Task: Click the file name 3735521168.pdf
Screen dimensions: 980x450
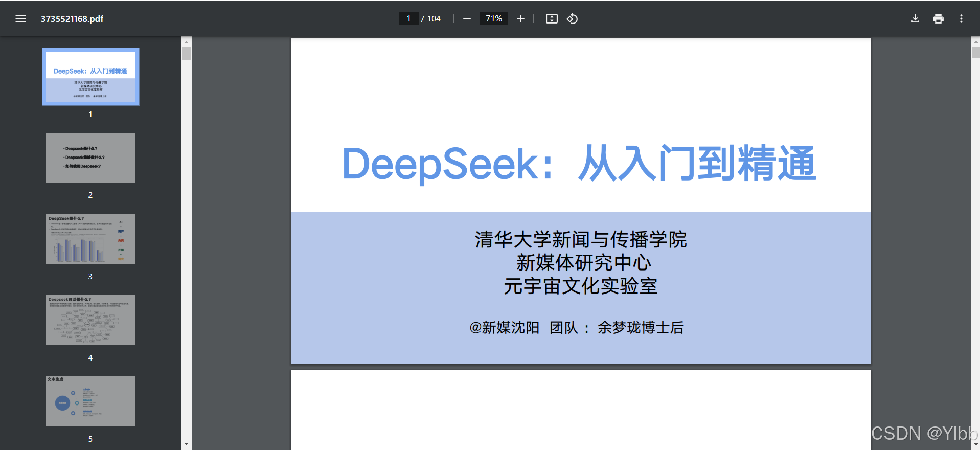Action: click(x=72, y=19)
